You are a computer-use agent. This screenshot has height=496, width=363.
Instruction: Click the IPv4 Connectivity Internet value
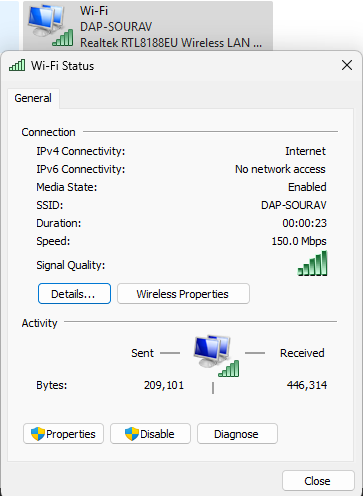tap(305, 151)
